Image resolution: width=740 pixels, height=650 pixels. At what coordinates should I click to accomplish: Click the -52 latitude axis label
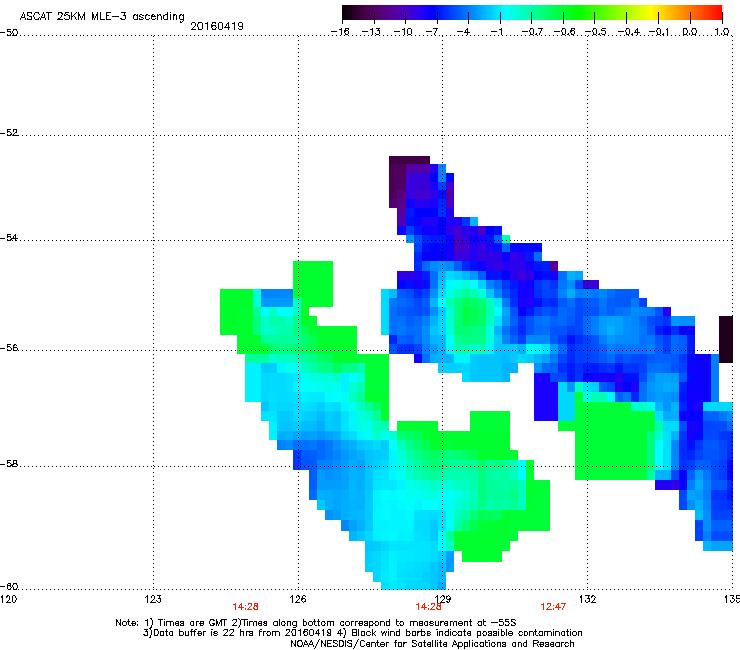point(9,133)
